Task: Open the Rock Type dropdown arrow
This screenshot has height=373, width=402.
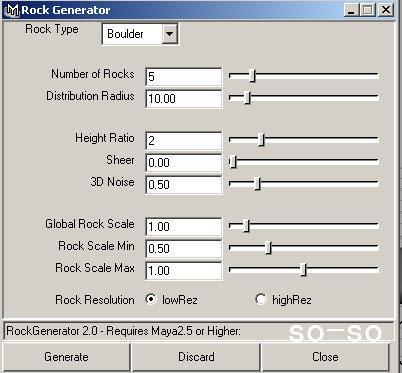Action: click(169, 34)
